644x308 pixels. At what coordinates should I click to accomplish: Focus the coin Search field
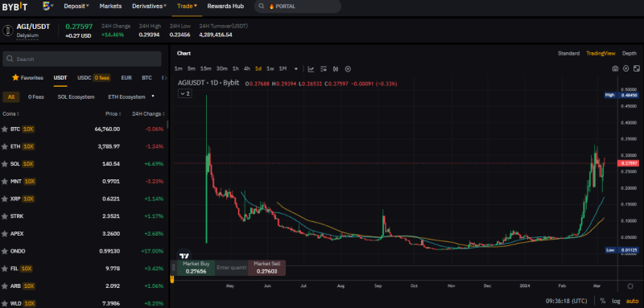point(82,59)
